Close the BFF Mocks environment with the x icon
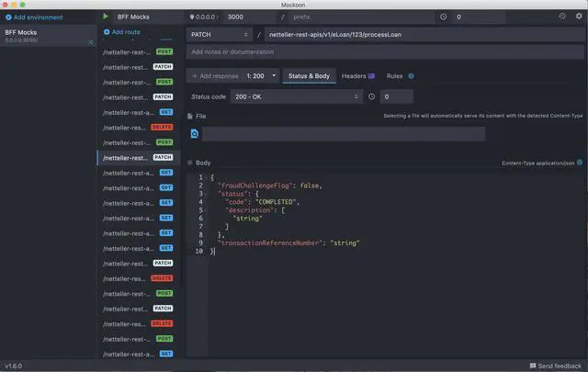The width and height of the screenshot is (588, 372). coord(90,42)
